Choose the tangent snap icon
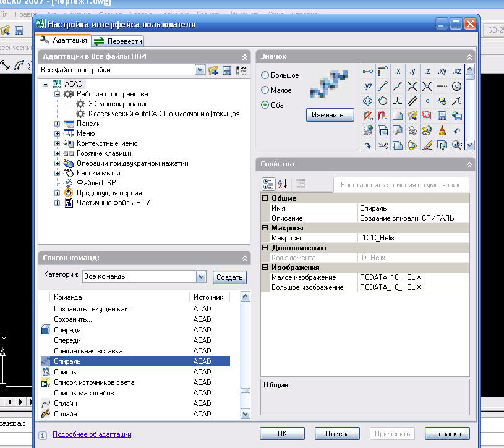The height and width of the screenshot is (448, 504). (383, 101)
